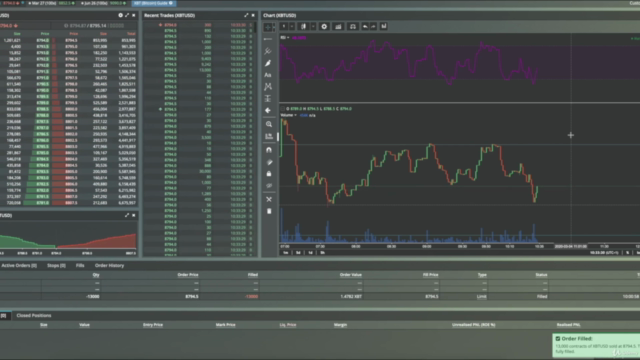Select the long position measuring tool
The image size is (640, 360).
point(268,98)
